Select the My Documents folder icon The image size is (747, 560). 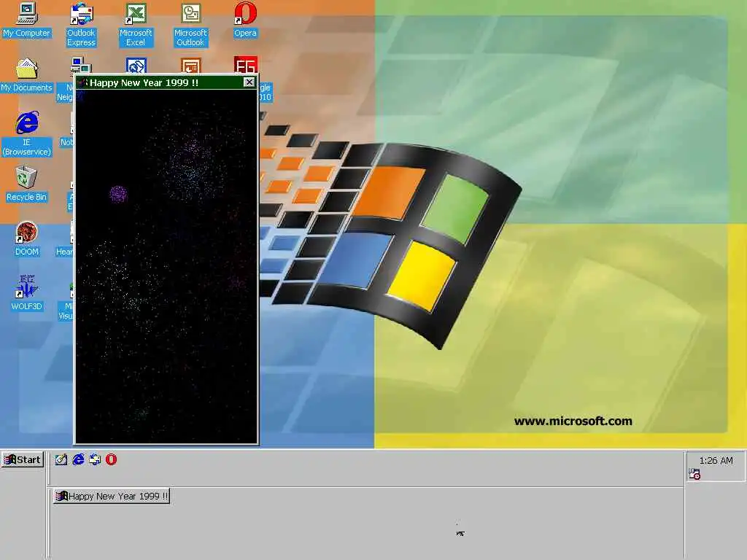pyautogui.click(x=27, y=75)
